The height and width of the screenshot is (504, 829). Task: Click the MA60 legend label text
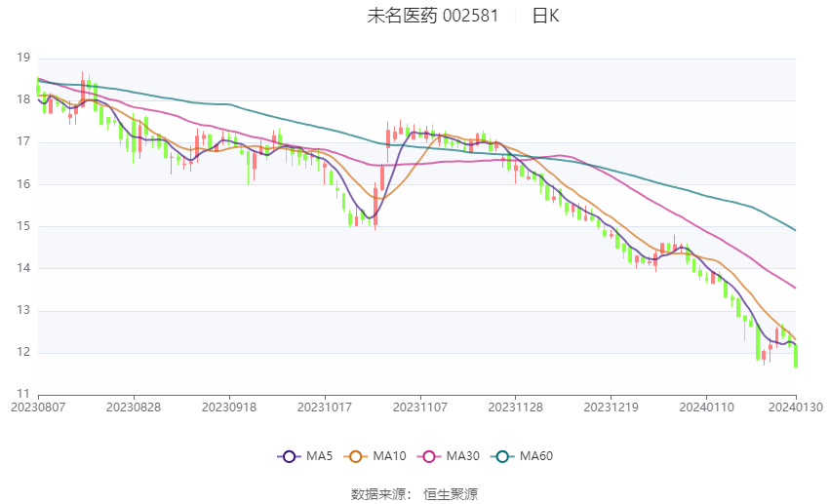pos(536,456)
